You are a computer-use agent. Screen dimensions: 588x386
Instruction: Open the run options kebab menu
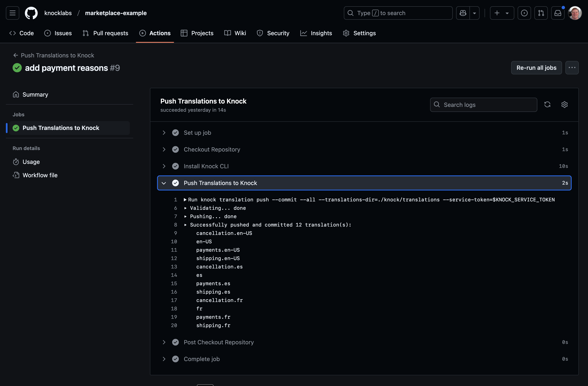click(x=572, y=67)
